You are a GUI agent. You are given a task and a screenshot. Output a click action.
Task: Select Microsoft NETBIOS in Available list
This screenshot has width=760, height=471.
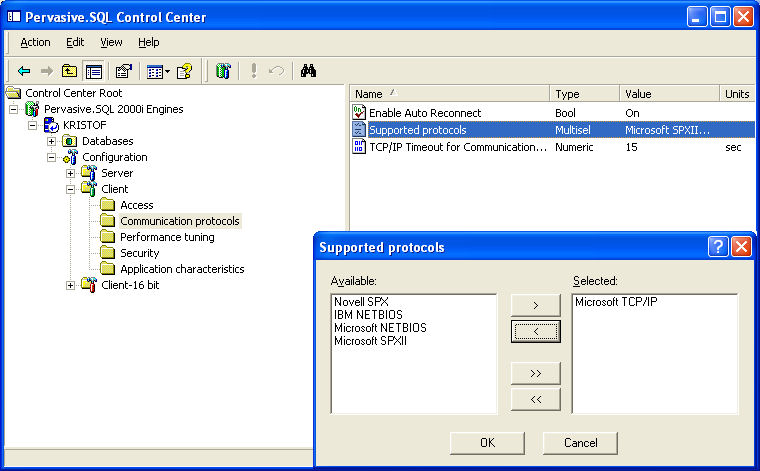pos(380,328)
